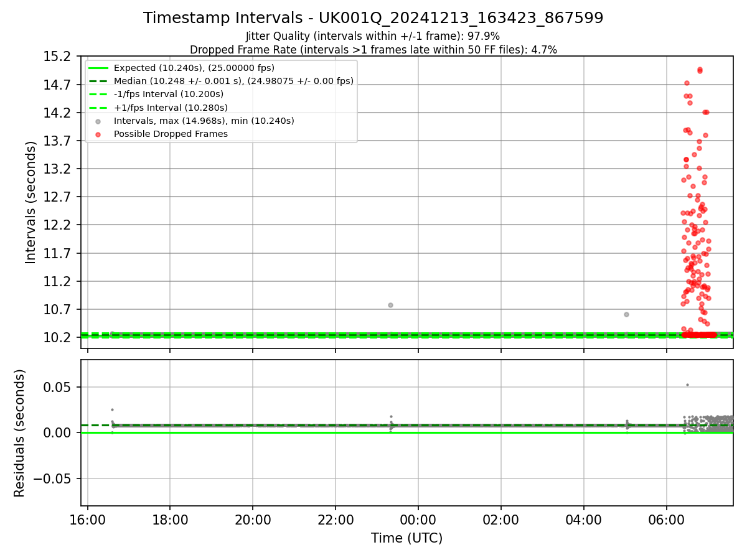Click the highest residual point near 0.05

[687, 385]
